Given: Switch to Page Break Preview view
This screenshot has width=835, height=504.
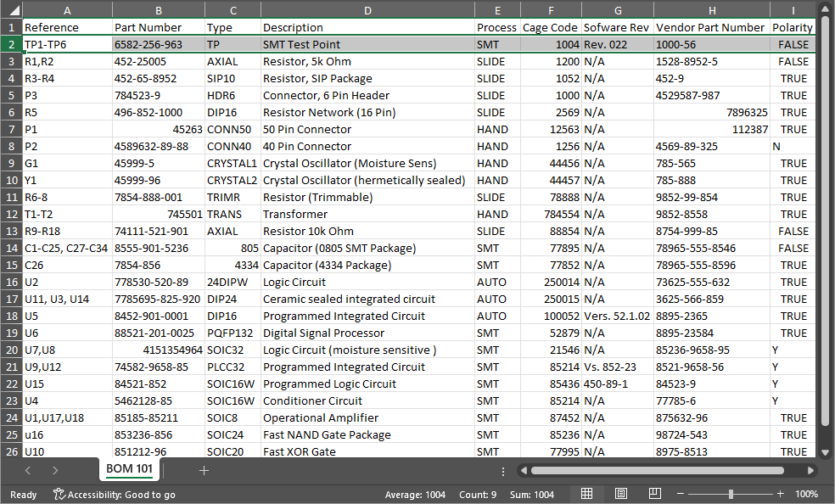Looking at the screenshot, I should [x=654, y=494].
